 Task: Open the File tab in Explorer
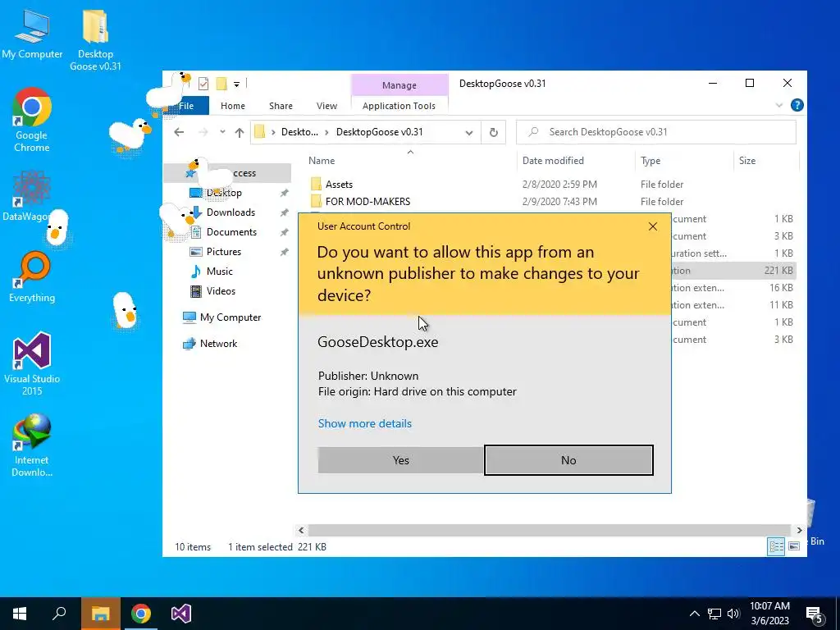pos(186,106)
